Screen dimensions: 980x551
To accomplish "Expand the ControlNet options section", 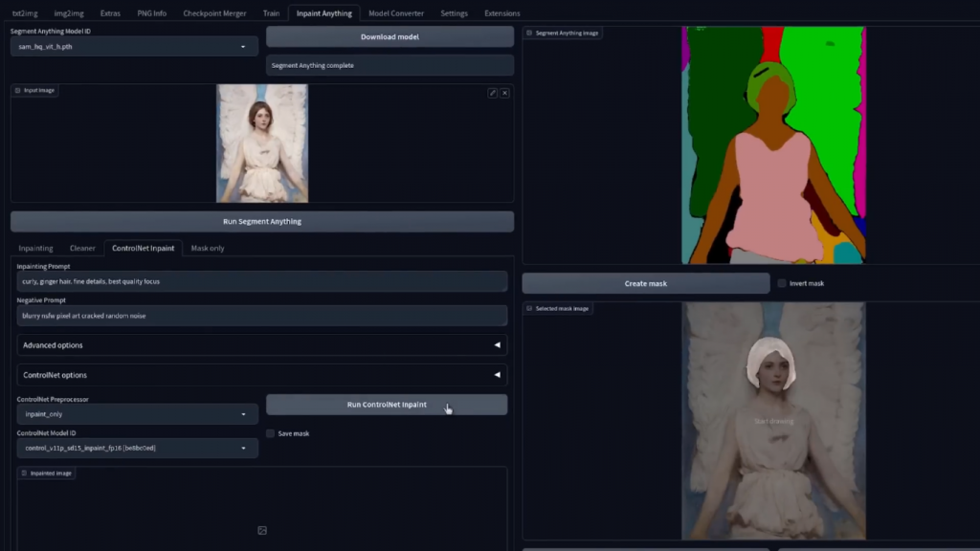I will click(x=261, y=375).
